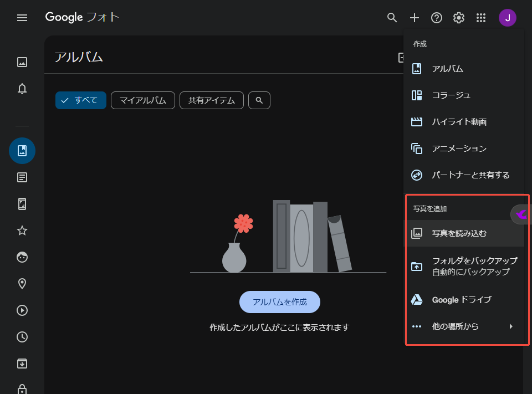Select the 共有アイテム filter chip
Image resolution: width=532 pixels, height=394 pixels.
211,100
